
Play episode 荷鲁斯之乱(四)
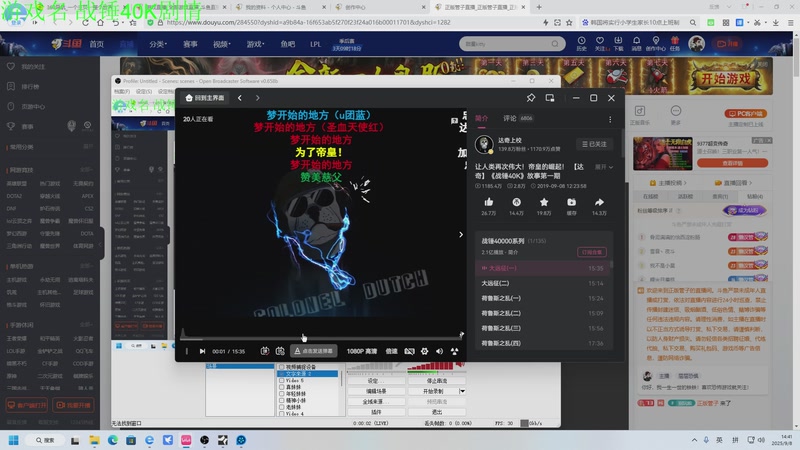click(x=542, y=343)
